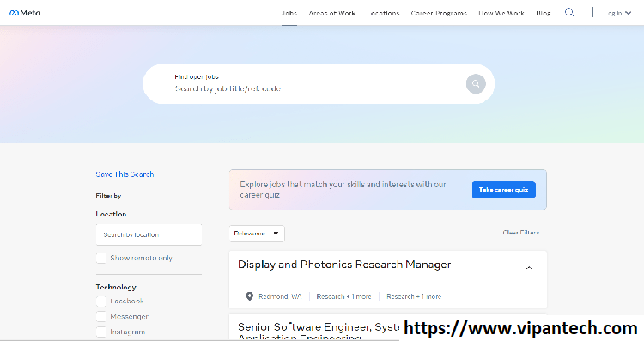The height and width of the screenshot is (341, 644).
Task: Click Clear Filters link
Action: [x=521, y=233]
